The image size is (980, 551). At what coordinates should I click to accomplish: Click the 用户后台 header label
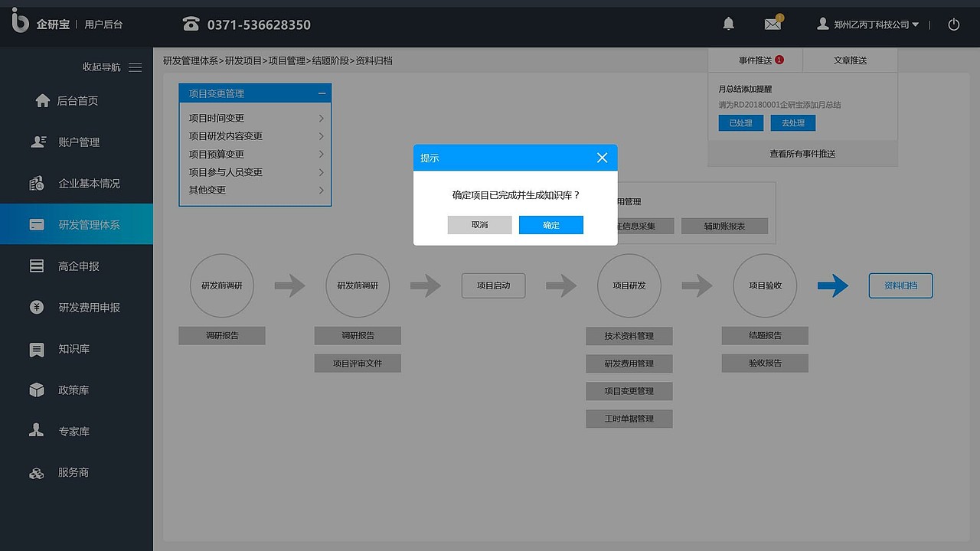click(103, 24)
